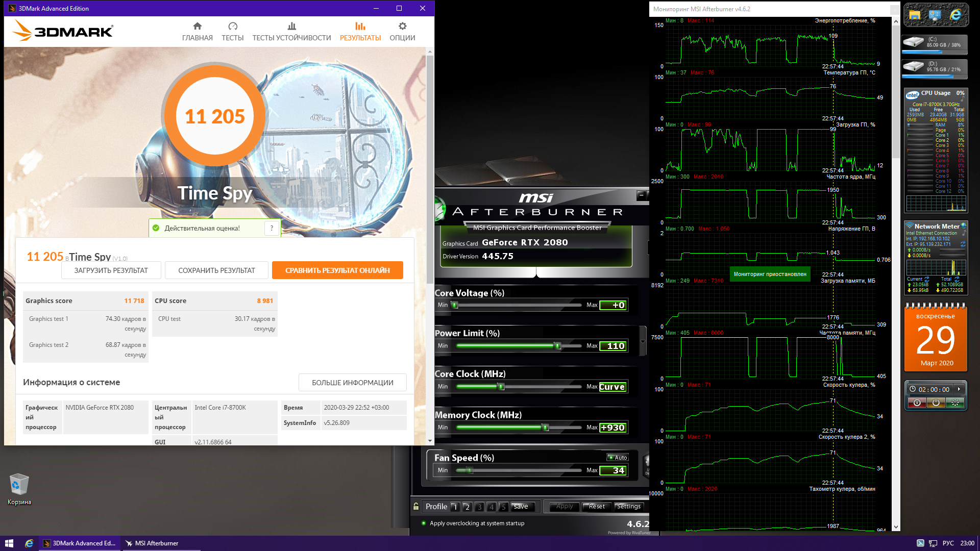Toggle the profile lock padlock icon

pos(416,507)
